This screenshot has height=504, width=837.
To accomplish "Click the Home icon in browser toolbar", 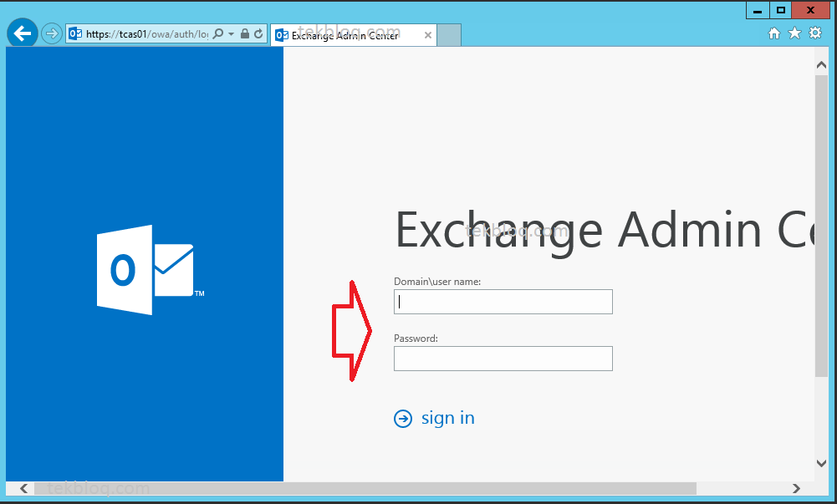I will point(774,33).
